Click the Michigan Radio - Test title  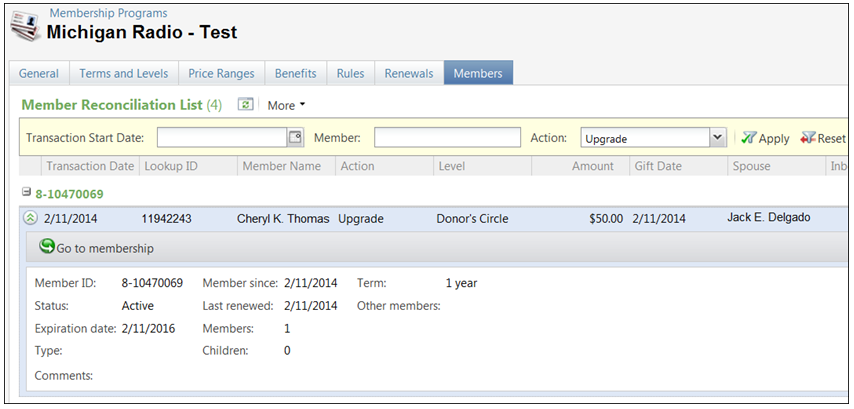142,32
